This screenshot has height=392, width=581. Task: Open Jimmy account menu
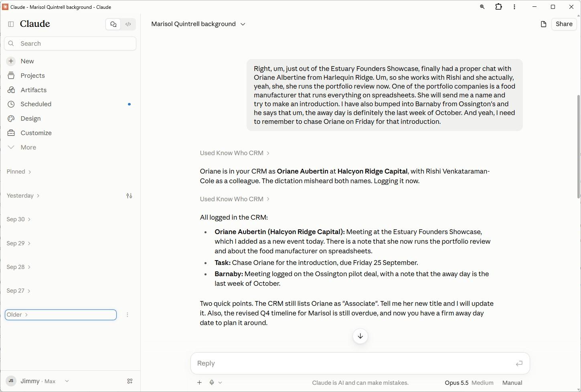(37, 381)
